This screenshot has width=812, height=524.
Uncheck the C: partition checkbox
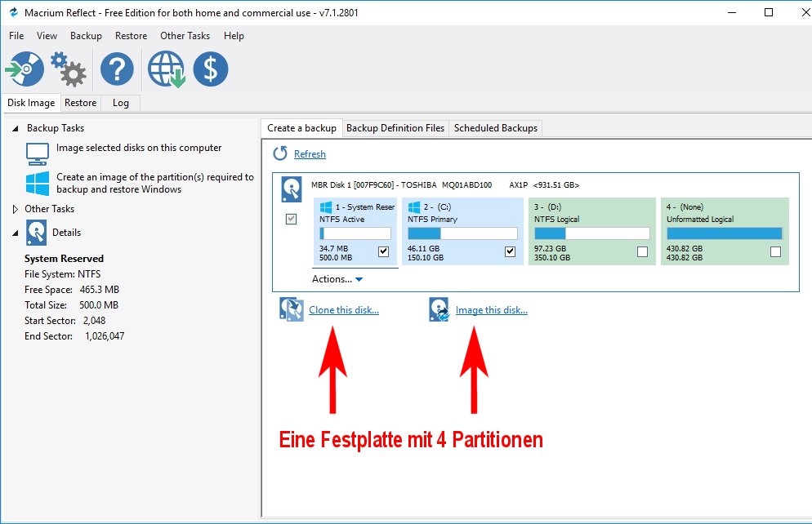pos(510,251)
